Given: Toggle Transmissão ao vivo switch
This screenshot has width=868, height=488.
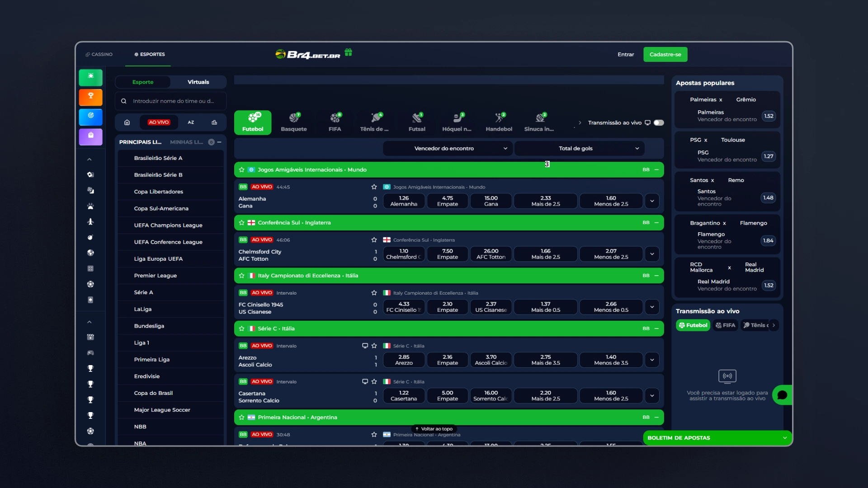Looking at the screenshot, I should pyautogui.click(x=659, y=122).
